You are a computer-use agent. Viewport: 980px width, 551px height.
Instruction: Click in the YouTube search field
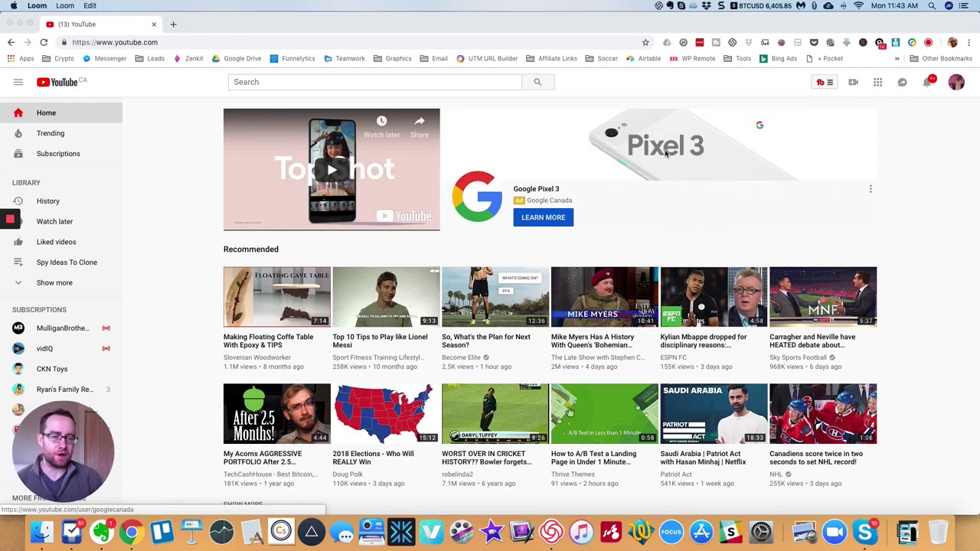374,82
